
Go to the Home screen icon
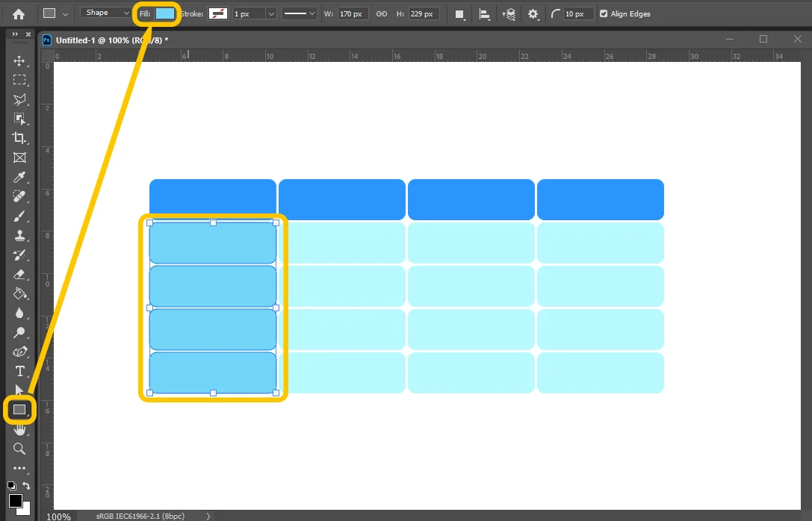point(19,14)
